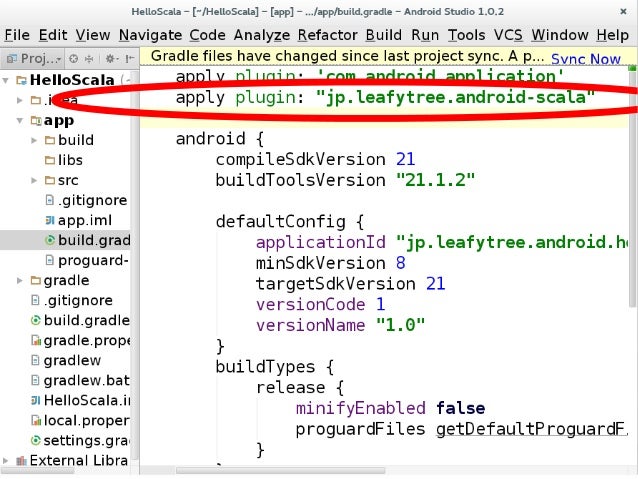The width and height of the screenshot is (638, 479).
Task: Open the Project panel settings gear
Action: click(111, 59)
